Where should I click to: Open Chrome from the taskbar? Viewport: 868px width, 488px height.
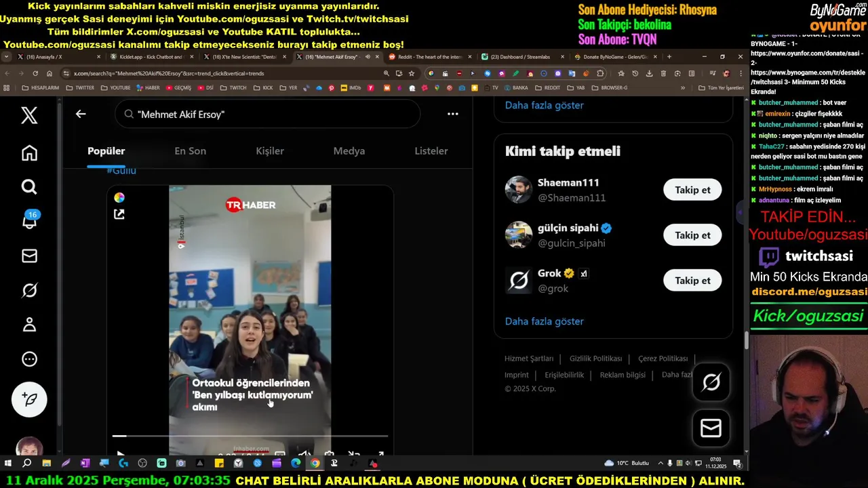315,464
